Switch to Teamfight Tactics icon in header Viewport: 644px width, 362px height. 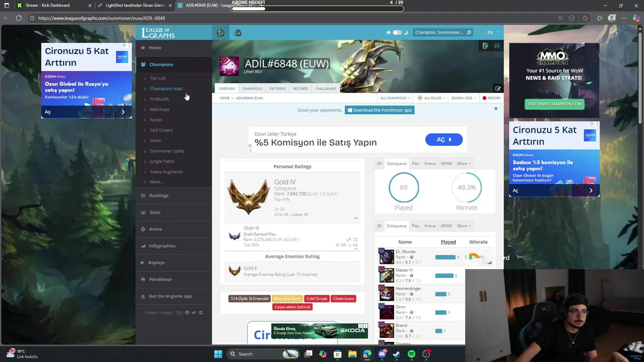click(238, 33)
